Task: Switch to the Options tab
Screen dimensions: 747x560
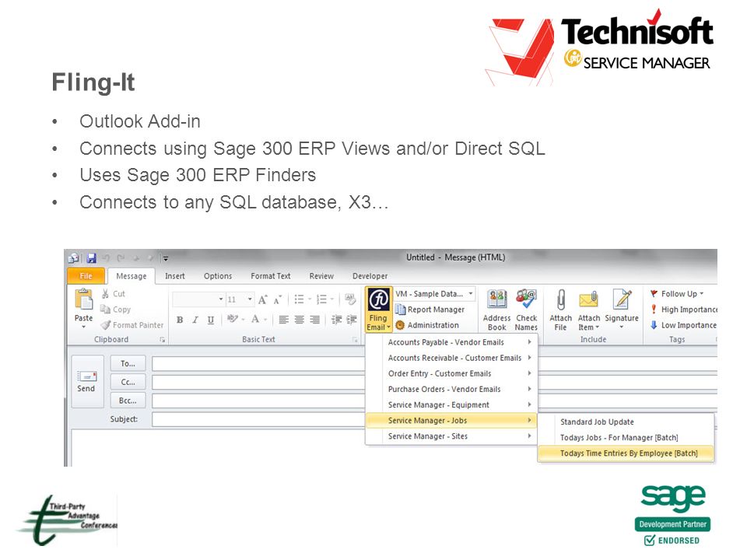Action: pos(218,275)
